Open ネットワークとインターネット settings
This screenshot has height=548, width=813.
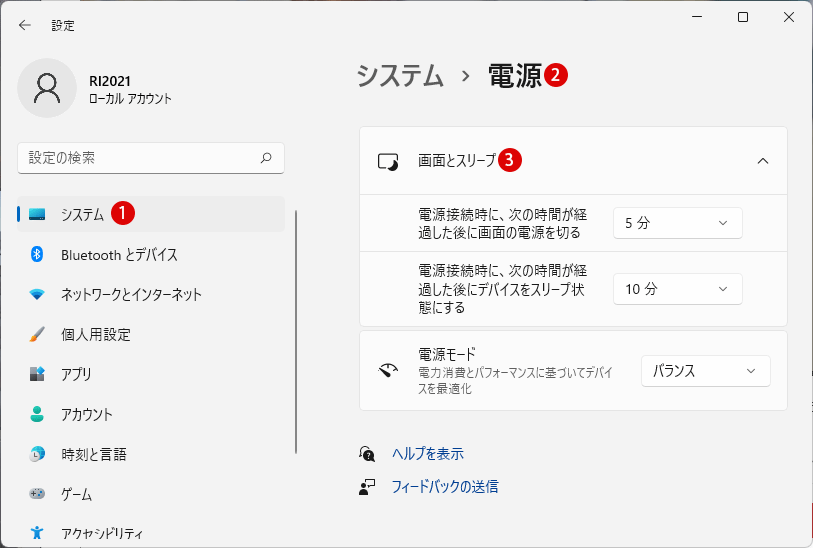pos(151,294)
